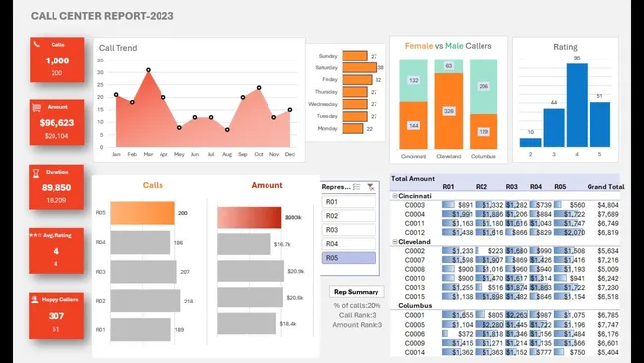This screenshot has height=363, width=644.
Task: Click the Total Amount pivot header
Action: [413, 178]
